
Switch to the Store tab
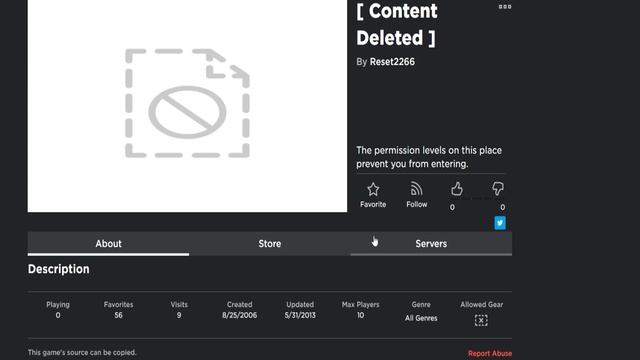click(x=270, y=244)
